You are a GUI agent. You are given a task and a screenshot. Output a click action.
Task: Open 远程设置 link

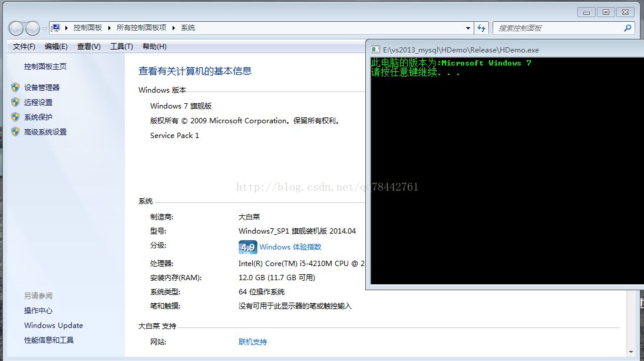(38, 103)
